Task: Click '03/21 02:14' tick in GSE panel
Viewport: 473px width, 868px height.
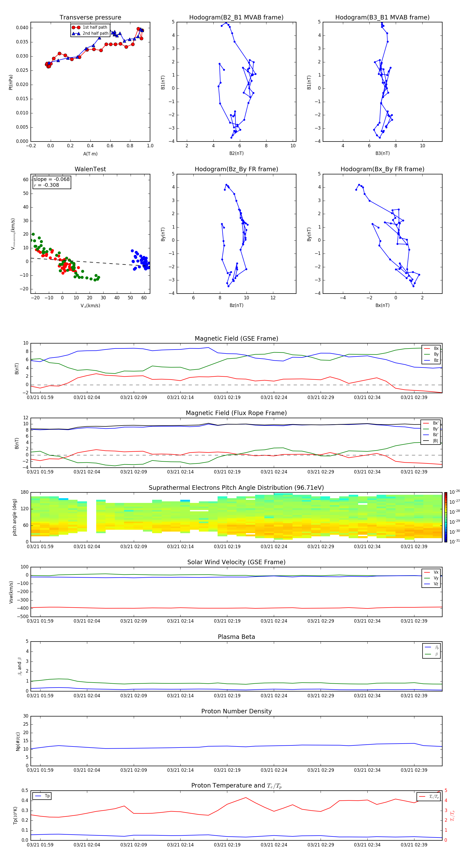Action: coord(181,398)
